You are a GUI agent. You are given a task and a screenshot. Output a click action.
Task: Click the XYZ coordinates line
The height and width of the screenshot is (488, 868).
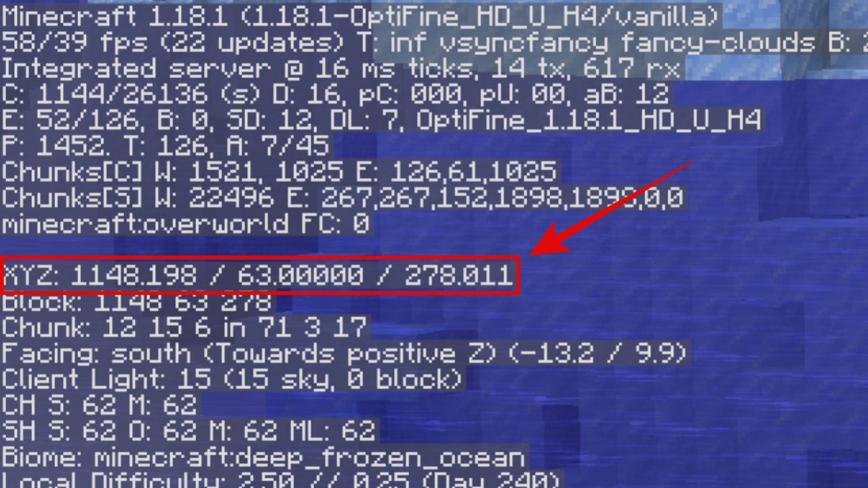tap(258, 276)
